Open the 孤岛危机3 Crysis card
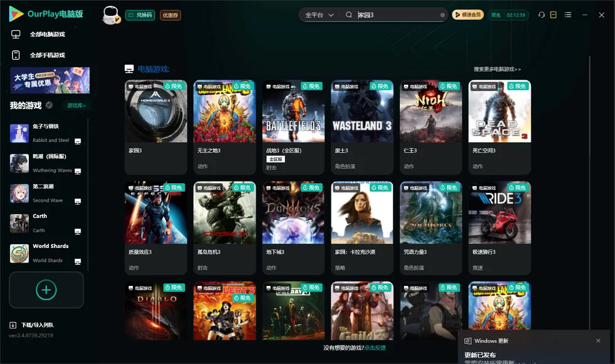This screenshot has height=364, width=615. [224, 228]
